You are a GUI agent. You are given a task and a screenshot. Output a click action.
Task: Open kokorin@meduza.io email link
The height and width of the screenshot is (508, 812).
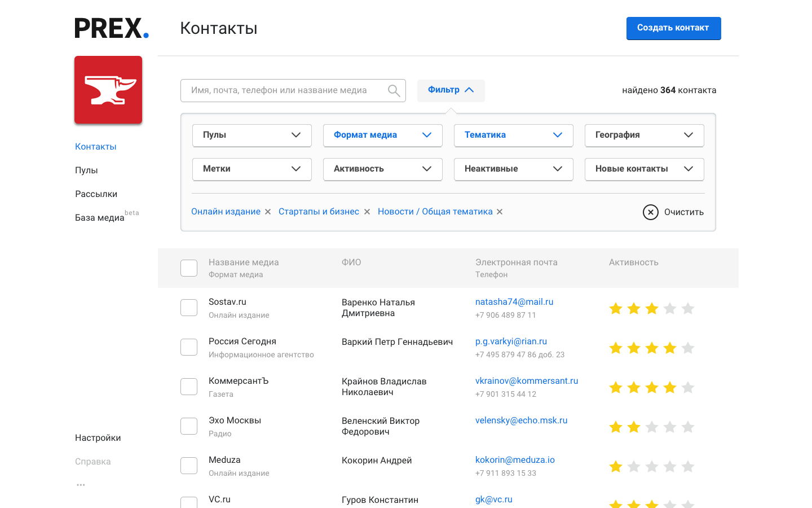515,460
